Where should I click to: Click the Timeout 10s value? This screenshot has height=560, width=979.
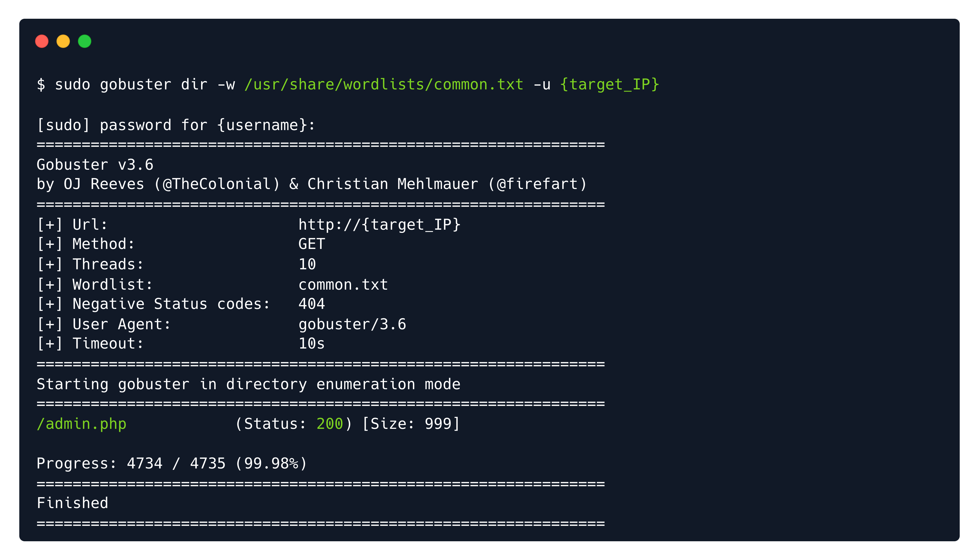click(x=312, y=343)
